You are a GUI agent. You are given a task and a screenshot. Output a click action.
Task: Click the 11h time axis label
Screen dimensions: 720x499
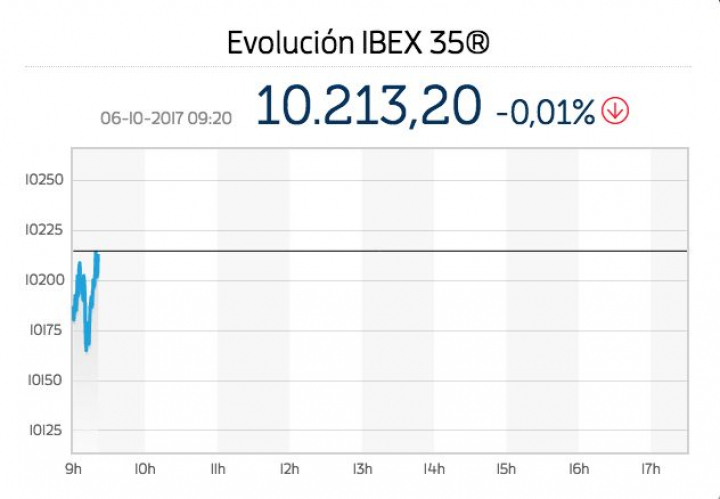pos(218,468)
